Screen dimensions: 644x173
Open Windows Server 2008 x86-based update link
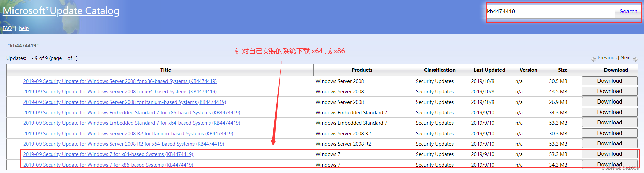[x=120, y=81]
